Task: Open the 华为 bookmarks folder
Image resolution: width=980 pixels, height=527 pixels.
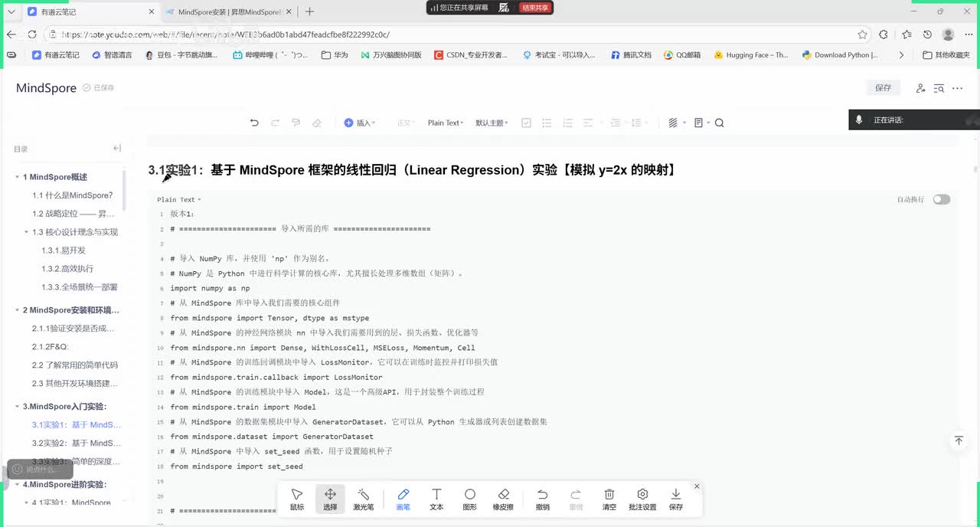Action: [335, 55]
